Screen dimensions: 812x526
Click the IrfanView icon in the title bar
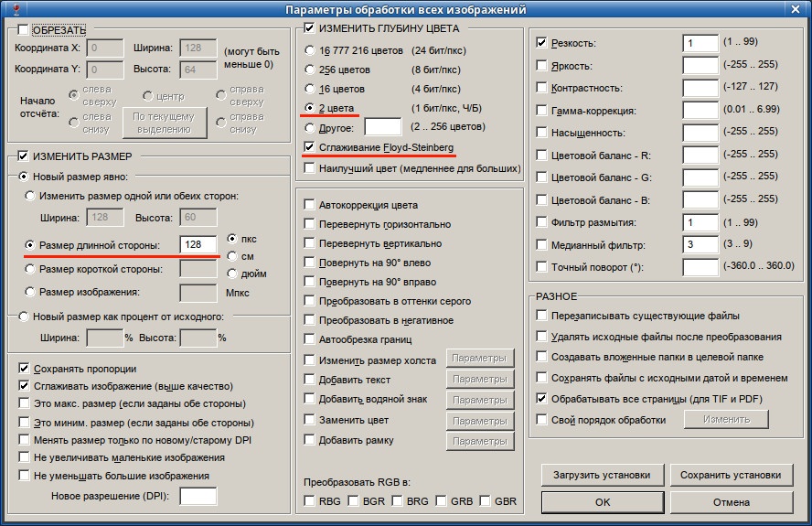click(x=17, y=9)
